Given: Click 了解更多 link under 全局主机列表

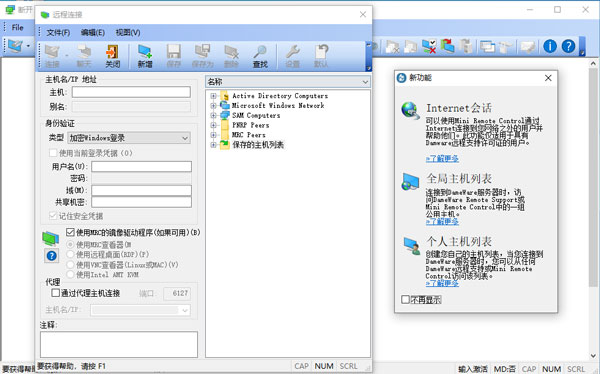Looking at the screenshot, I should pyautogui.click(x=442, y=222).
